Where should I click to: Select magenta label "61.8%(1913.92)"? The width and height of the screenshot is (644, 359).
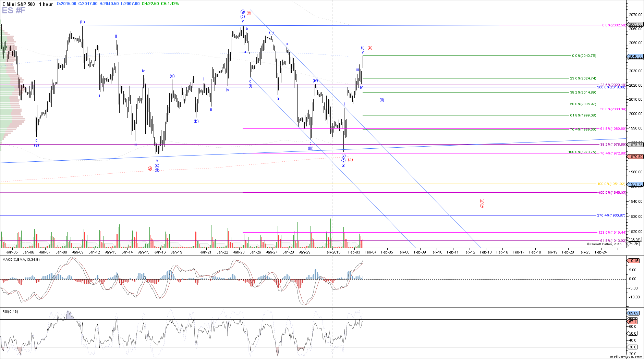click(613, 241)
